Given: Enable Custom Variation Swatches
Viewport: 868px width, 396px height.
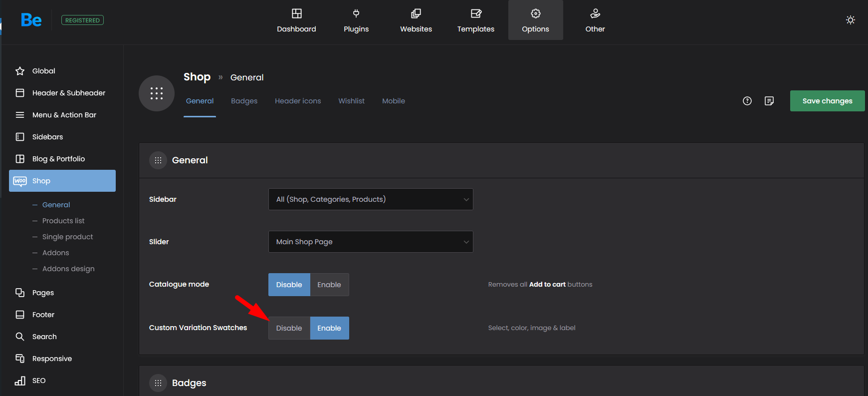Looking at the screenshot, I should click(329, 328).
